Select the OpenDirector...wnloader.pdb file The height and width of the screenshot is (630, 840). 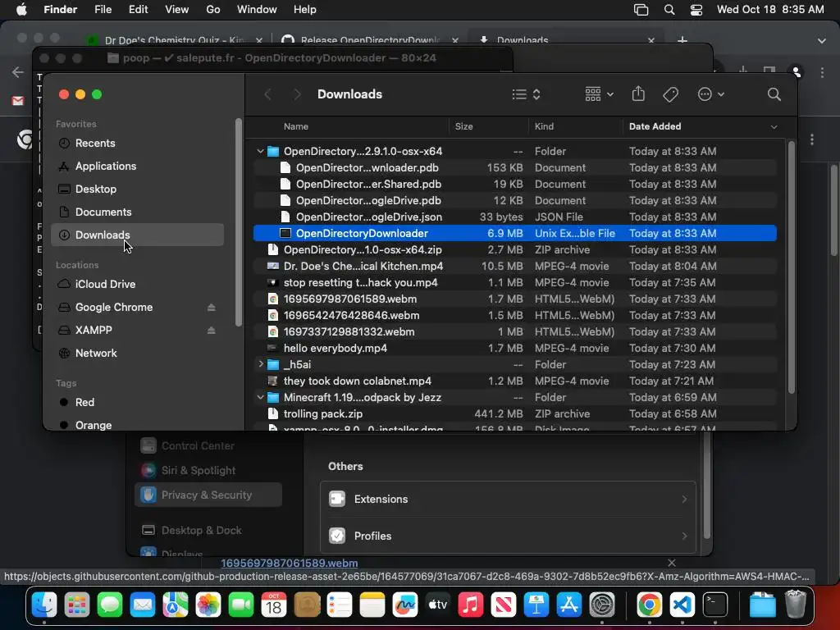[515, 167]
